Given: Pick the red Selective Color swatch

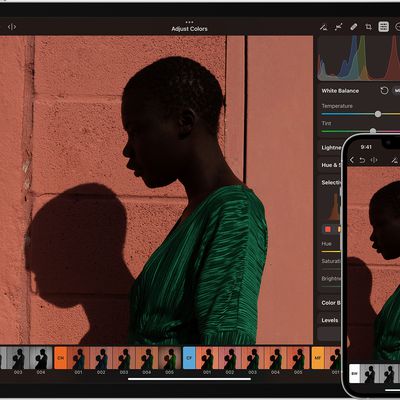Looking at the screenshot, I should 328,229.
